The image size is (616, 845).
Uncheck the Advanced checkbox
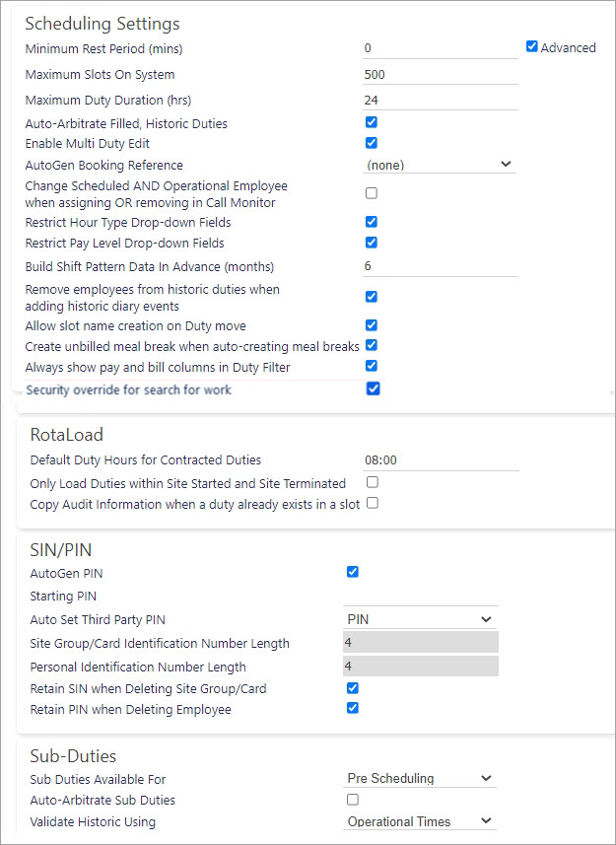pyautogui.click(x=532, y=47)
